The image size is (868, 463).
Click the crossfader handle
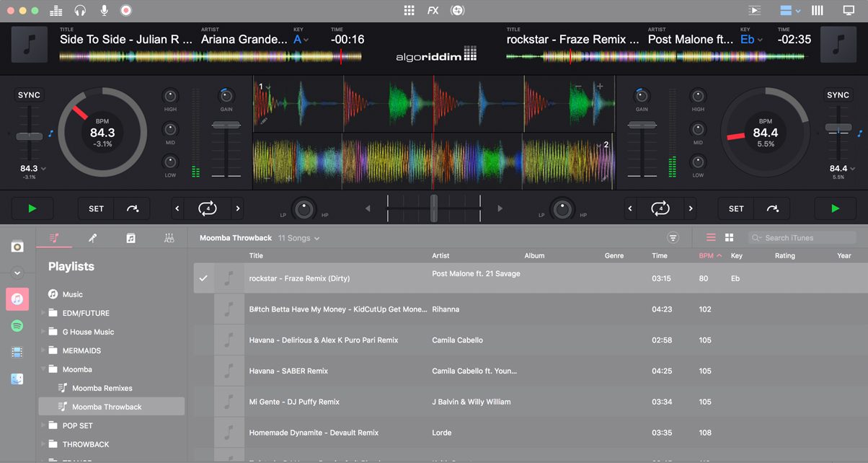(434, 208)
